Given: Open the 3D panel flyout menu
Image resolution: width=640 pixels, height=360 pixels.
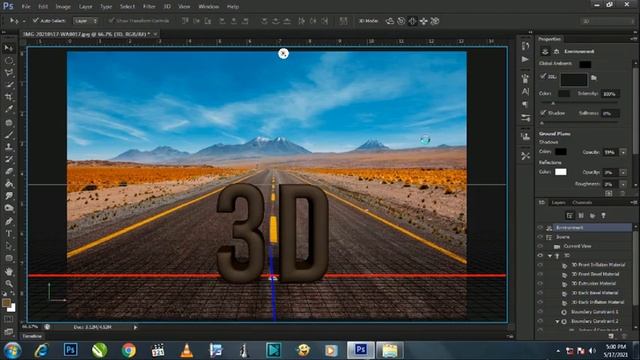Looking at the screenshot, I should click(633, 202).
